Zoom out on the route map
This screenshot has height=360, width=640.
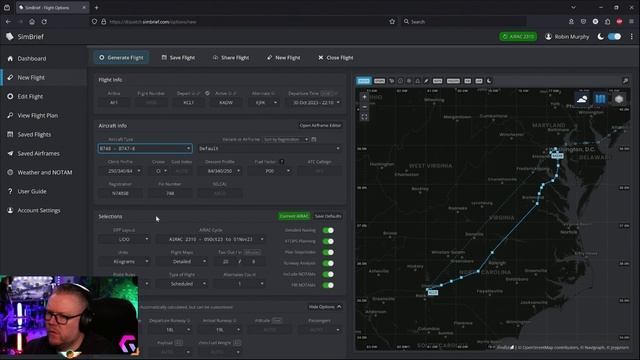click(x=364, y=107)
